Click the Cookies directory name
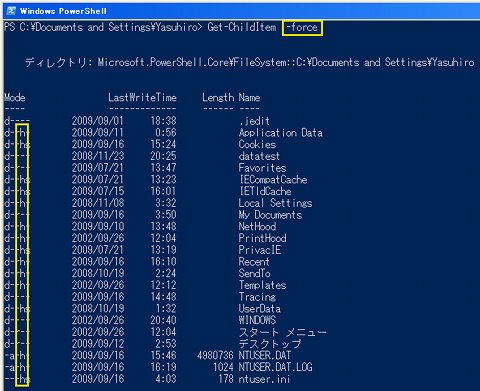480x391 pixels. point(257,144)
